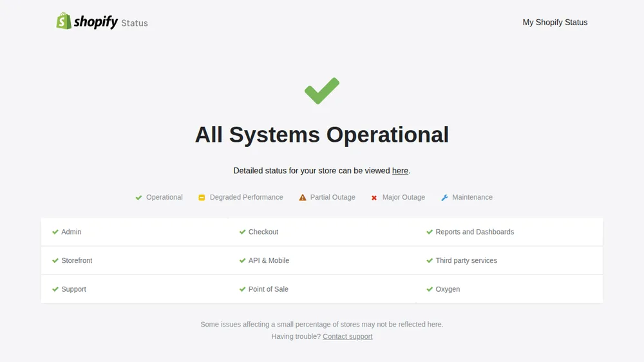The image size is (644, 362).
Task: Select the Third party services label
Action: click(x=466, y=260)
